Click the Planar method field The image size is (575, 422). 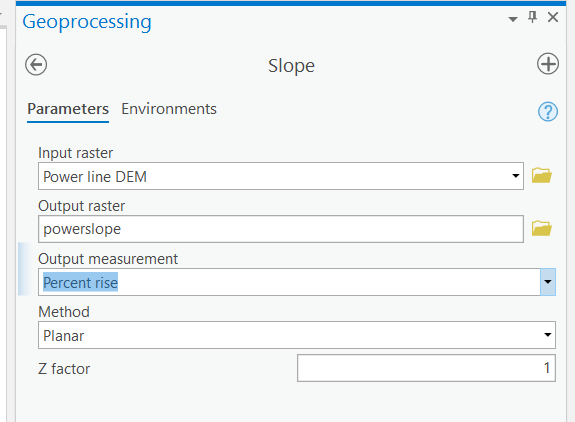(297, 335)
